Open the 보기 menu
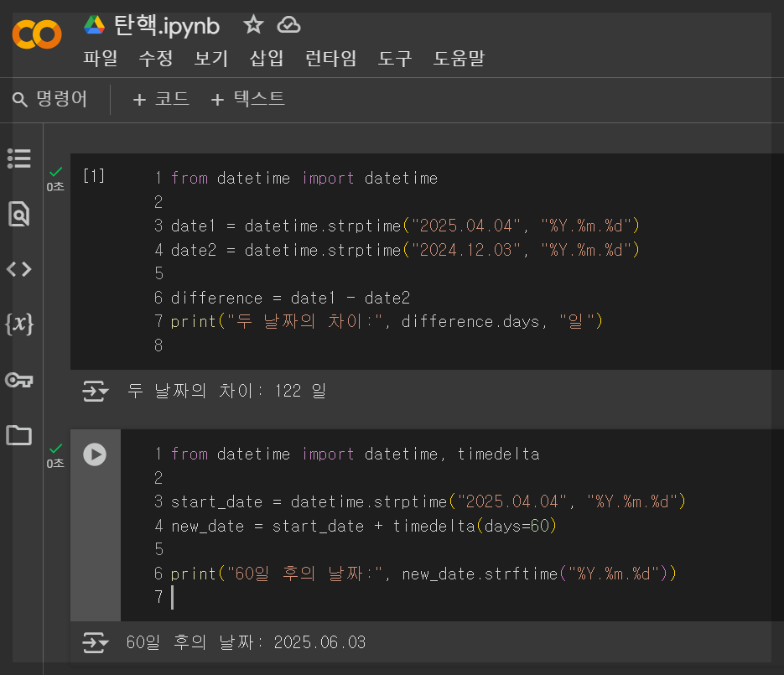The image size is (784, 675). (211, 58)
